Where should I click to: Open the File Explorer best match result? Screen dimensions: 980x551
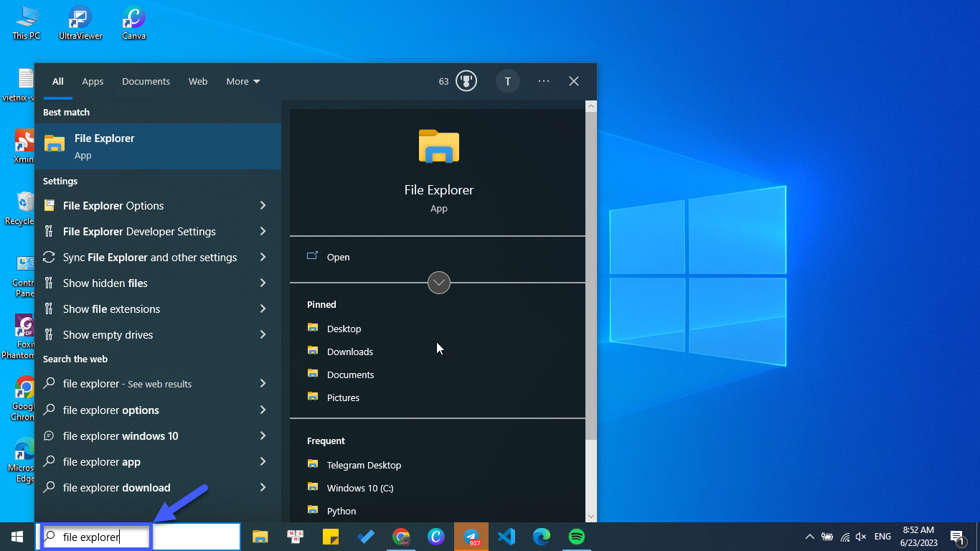point(158,146)
